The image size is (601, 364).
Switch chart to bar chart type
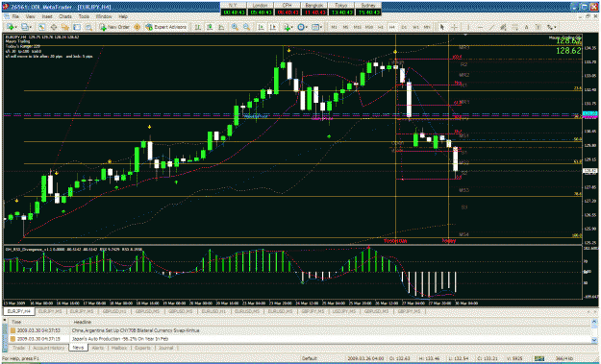click(x=198, y=27)
